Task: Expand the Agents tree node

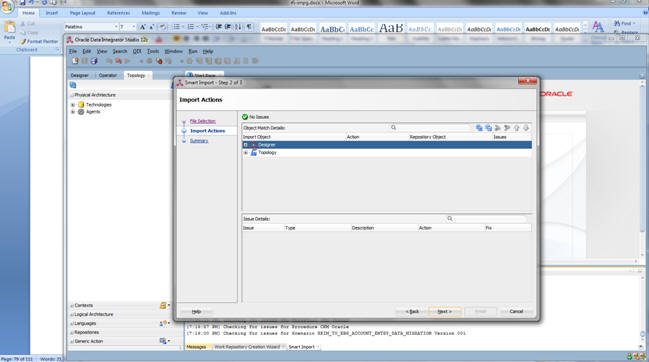Action: pyautogui.click(x=73, y=112)
